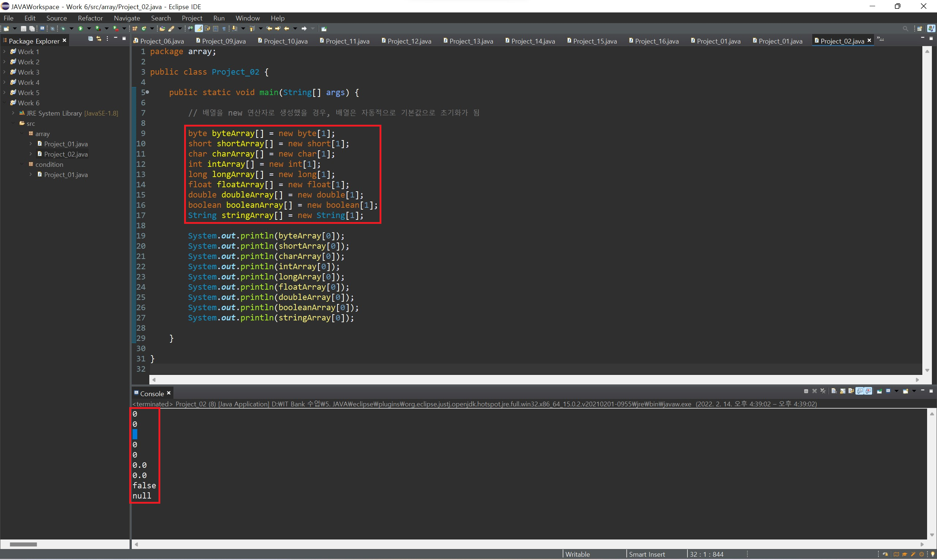The image size is (937, 560).
Task: Click Package Explorer horizontal scrollbar thumb
Action: point(23,544)
